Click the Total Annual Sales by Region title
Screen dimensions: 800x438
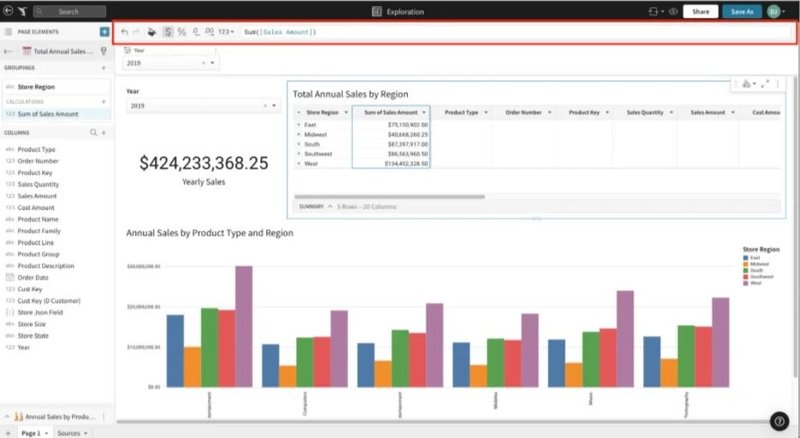(351, 94)
